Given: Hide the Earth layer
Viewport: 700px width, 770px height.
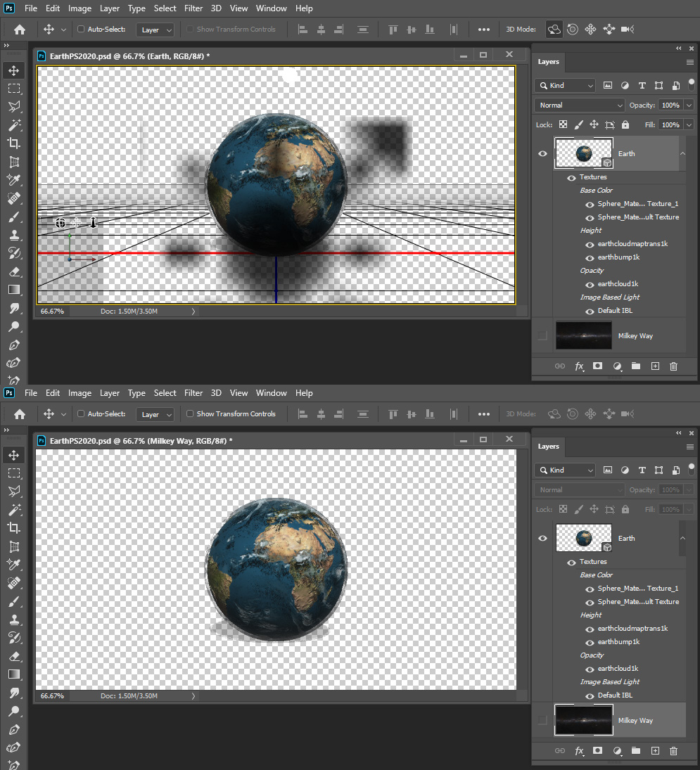Looking at the screenshot, I should click(x=542, y=153).
